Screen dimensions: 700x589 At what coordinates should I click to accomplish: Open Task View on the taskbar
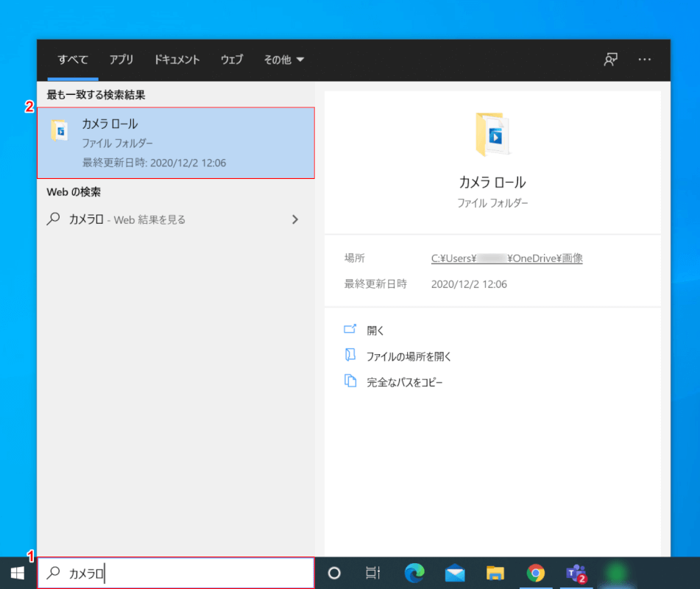click(372, 573)
